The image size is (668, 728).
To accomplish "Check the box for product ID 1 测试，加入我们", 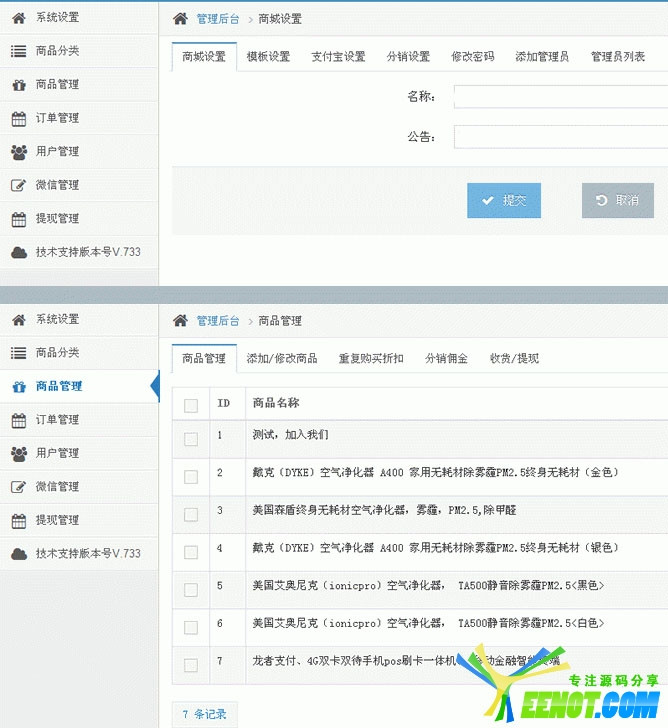I will (191, 439).
